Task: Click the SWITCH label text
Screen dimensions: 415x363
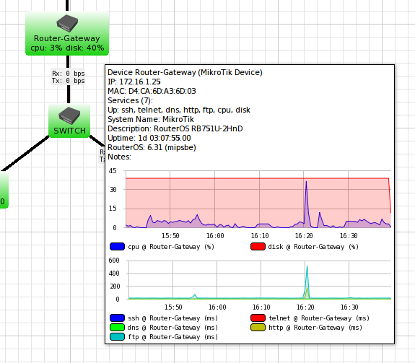Action: (69, 131)
